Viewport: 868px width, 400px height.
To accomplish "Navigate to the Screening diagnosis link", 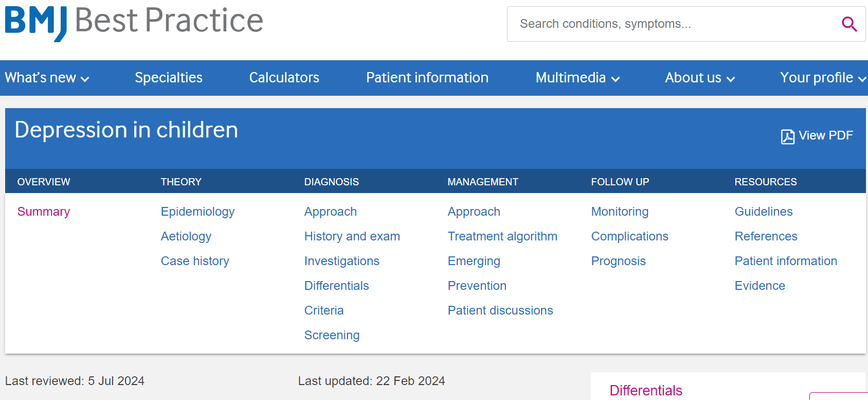I will 332,335.
